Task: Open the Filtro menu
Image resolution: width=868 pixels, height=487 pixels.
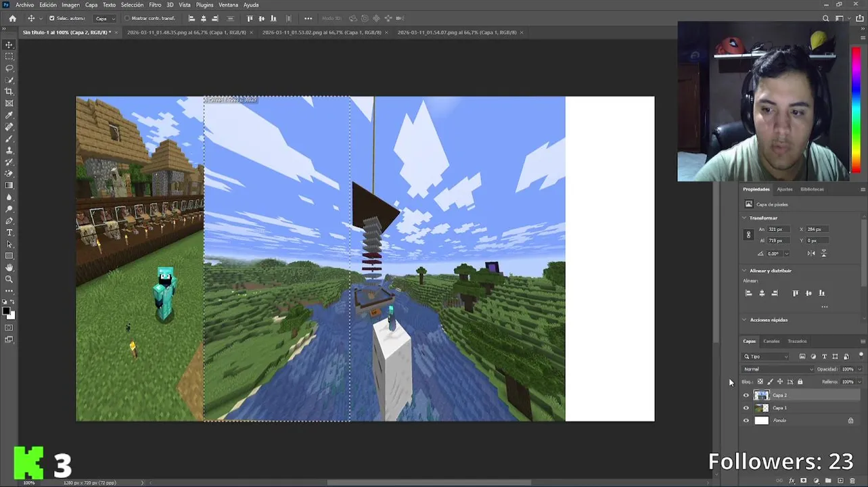Action: (155, 5)
